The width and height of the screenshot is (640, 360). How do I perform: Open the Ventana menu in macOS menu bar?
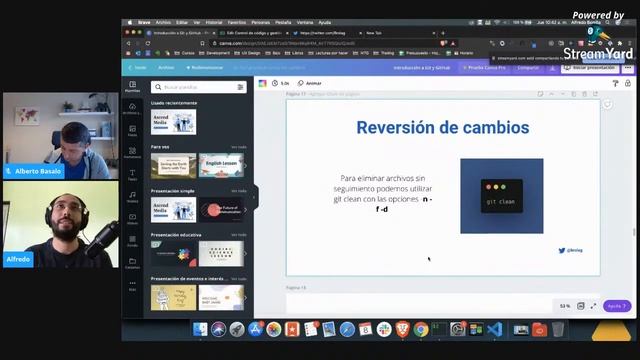305,22
